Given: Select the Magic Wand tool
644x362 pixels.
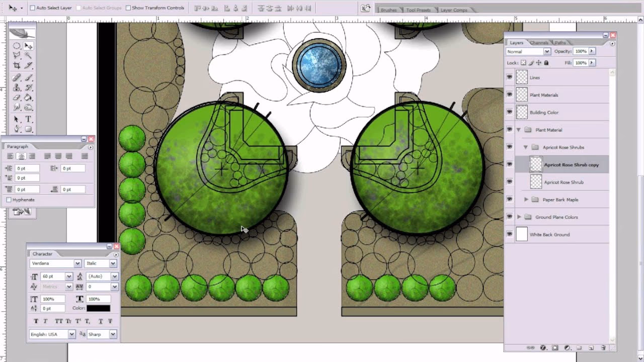Looking at the screenshot, I should (29, 55).
